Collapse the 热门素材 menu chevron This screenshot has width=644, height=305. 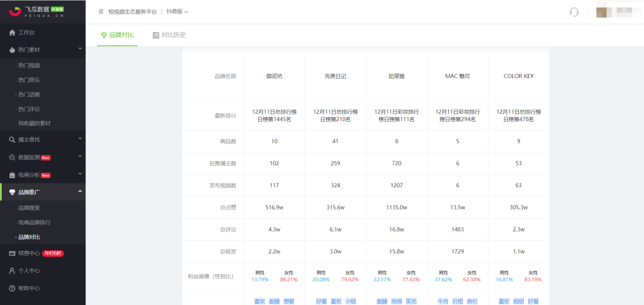80,49
